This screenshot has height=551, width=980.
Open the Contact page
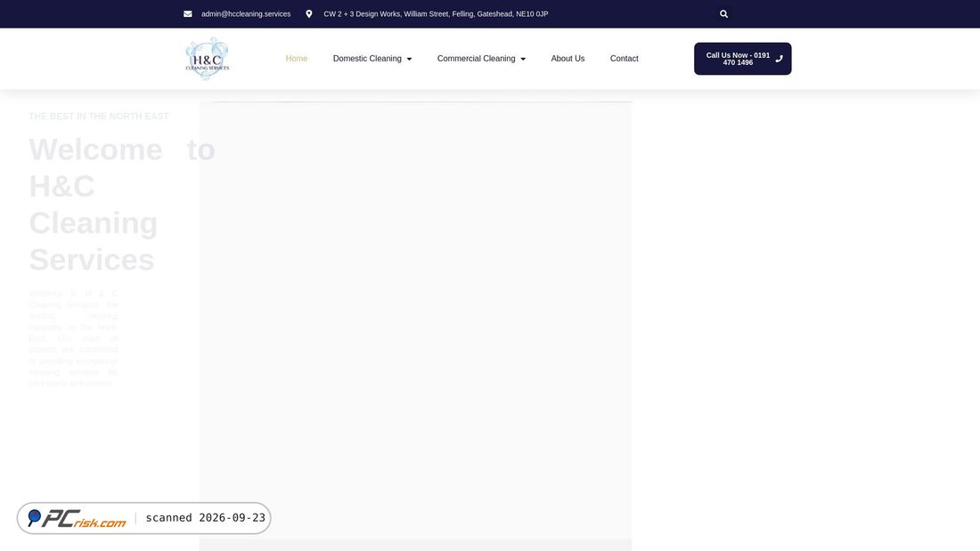(624, 59)
